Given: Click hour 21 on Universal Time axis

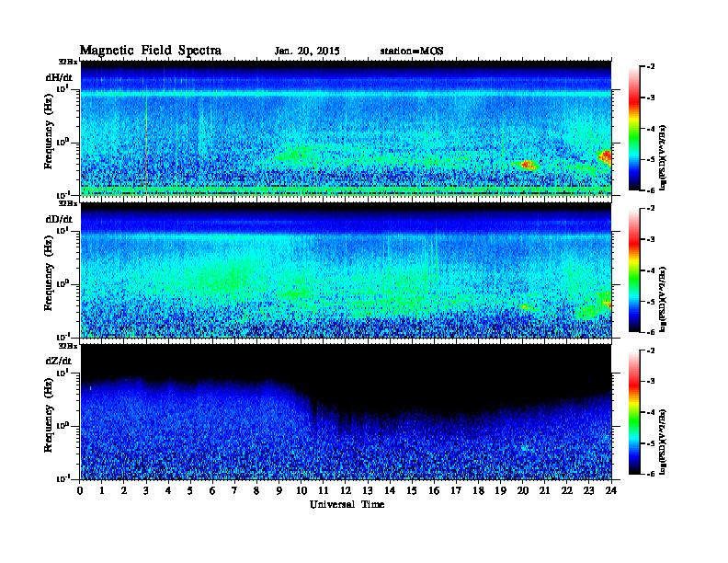Looking at the screenshot, I should [545, 490].
